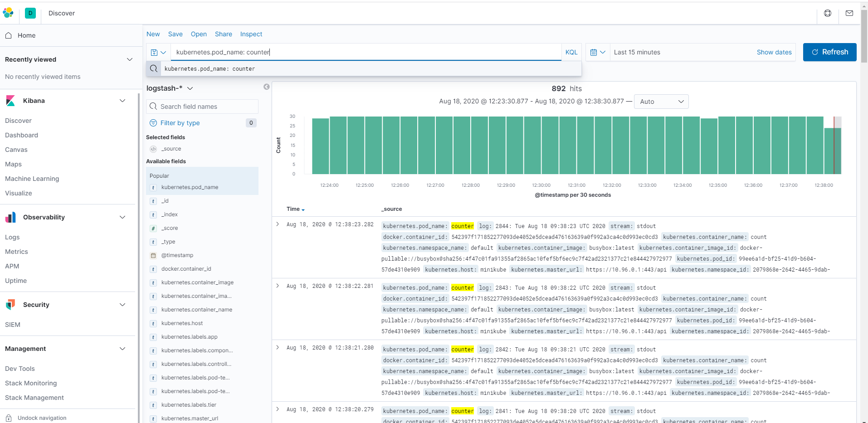Open the Elastic logo home

pyautogui.click(x=8, y=13)
